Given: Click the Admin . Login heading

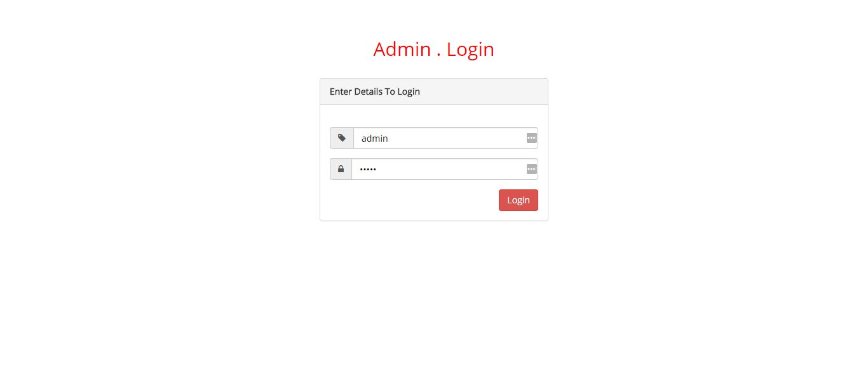Looking at the screenshot, I should 434,49.
